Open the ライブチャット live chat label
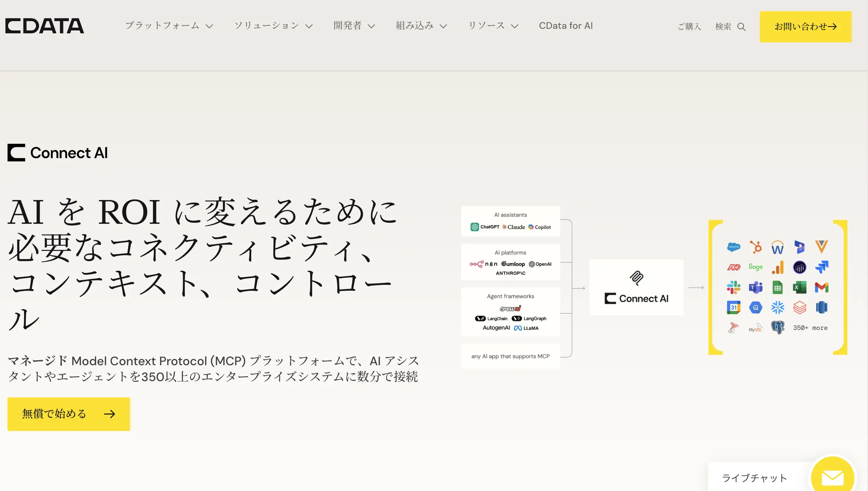868x491 pixels. click(754, 478)
